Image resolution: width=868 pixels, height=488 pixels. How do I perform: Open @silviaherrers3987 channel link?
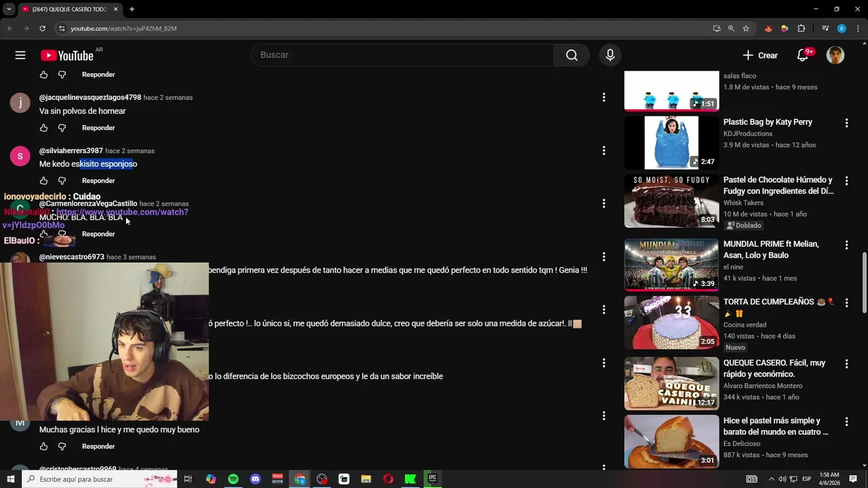point(71,150)
